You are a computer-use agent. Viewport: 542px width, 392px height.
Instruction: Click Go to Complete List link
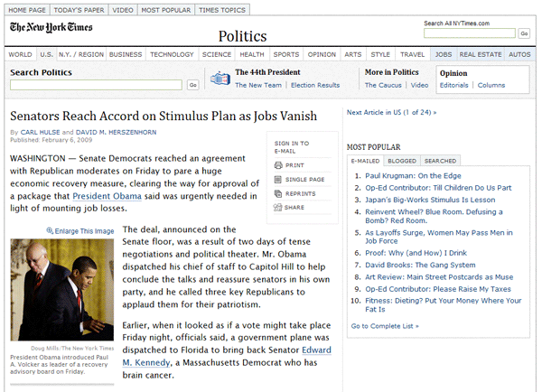385,326
